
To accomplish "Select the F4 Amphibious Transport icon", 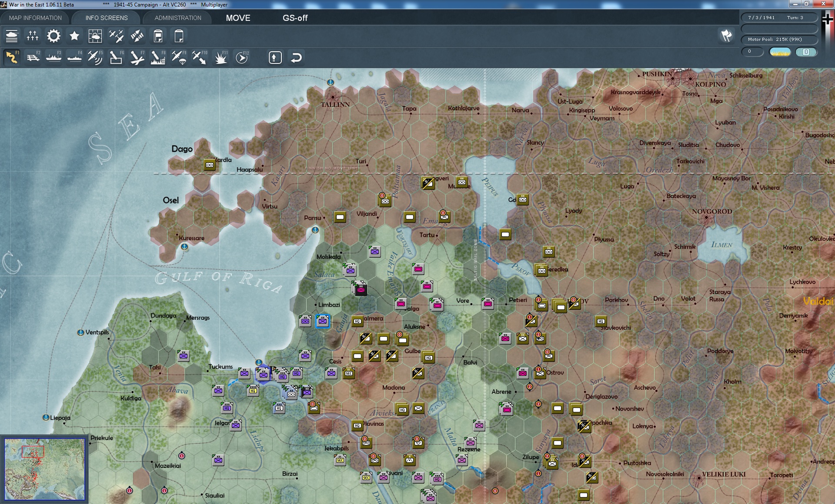I will click(74, 57).
